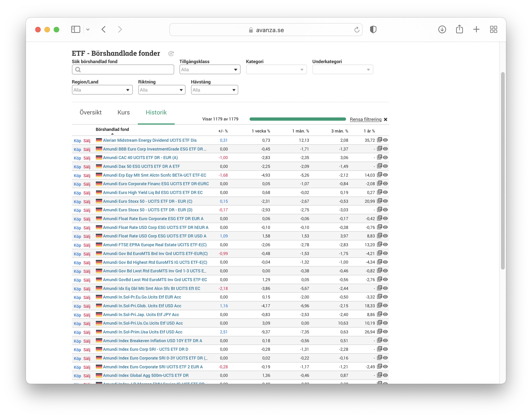The width and height of the screenshot is (532, 418).
Task: Click the Sök börshandlad fond search field
Action: point(123,70)
